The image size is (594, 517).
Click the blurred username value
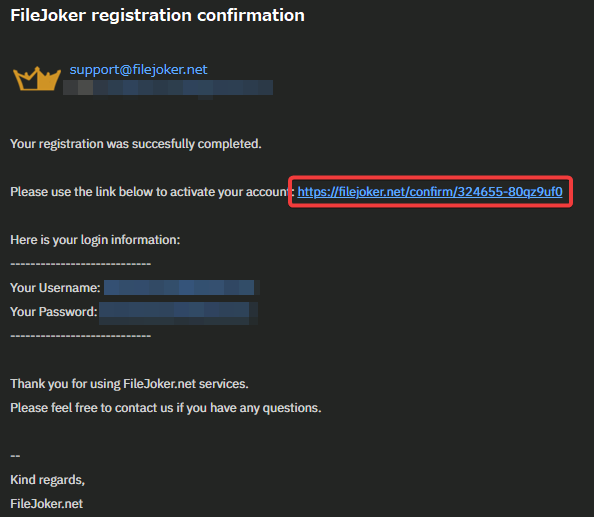pyautogui.click(x=181, y=287)
